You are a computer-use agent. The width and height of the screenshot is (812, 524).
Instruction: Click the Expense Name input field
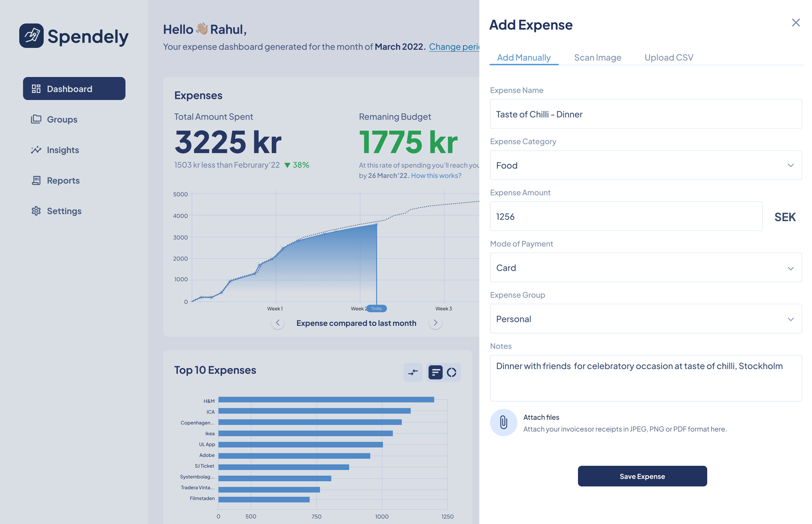tap(646, 114)
